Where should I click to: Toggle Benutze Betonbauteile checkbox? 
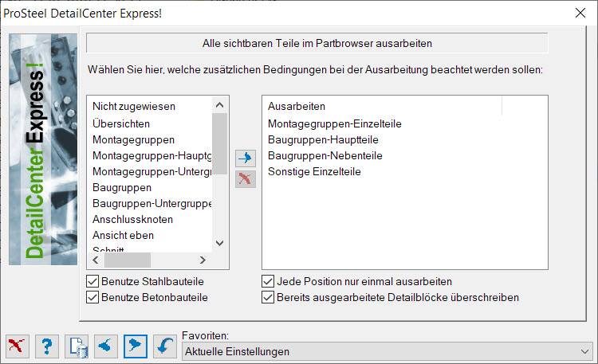coord(92,297)
